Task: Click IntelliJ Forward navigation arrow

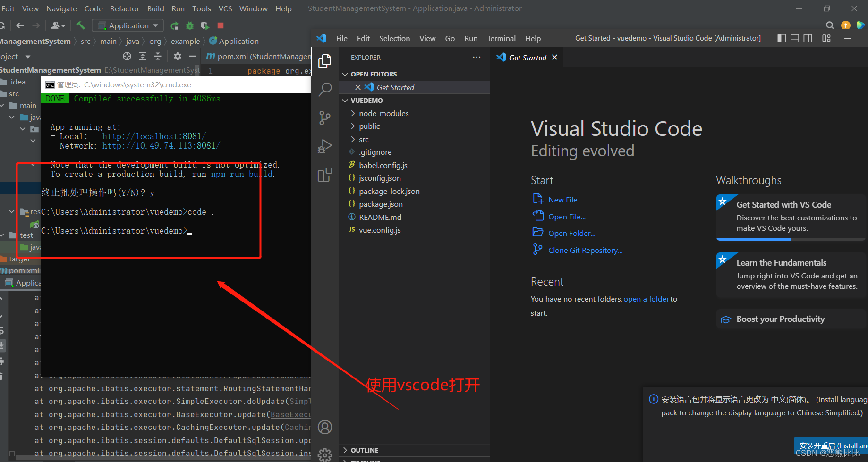Action: coord(36,25)
